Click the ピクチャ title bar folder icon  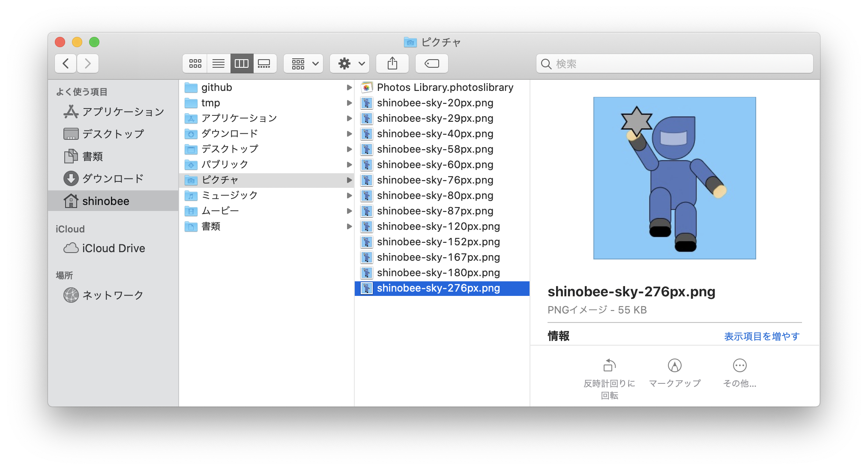click(x=410, y=42)
